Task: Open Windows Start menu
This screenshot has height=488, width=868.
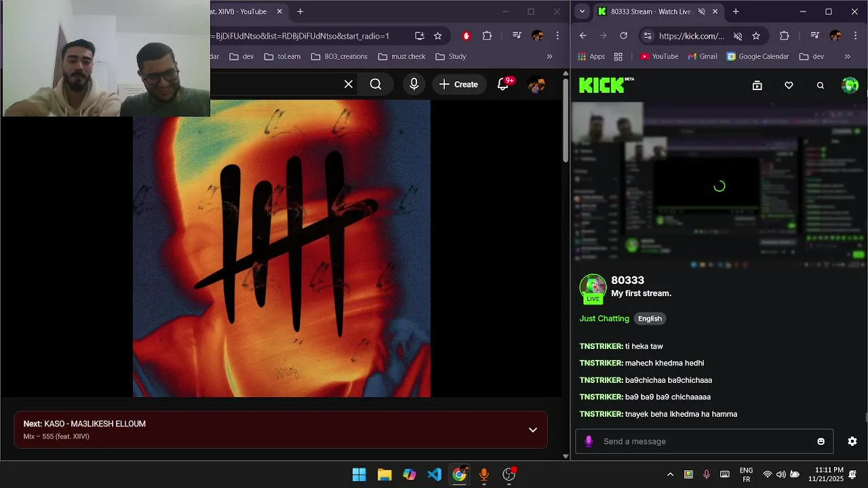Action: (359, 474)
